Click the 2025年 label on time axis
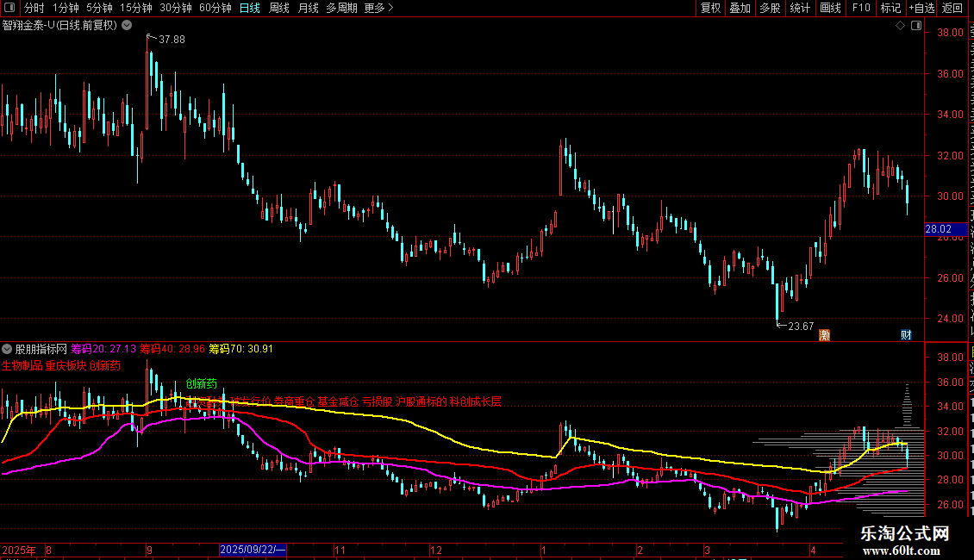Screen dimensions: 974x560 [19, 550]
